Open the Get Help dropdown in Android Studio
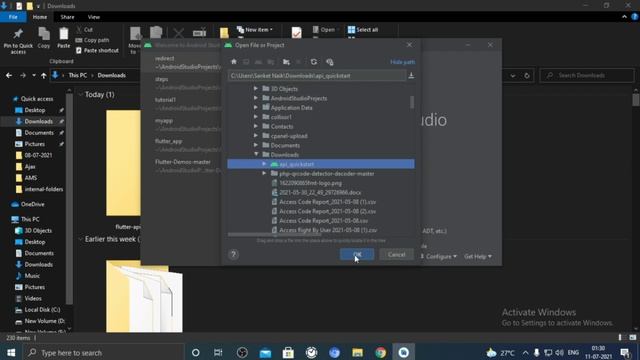The image size is (640, 360). pyautogui.click(x=478, y=256)
